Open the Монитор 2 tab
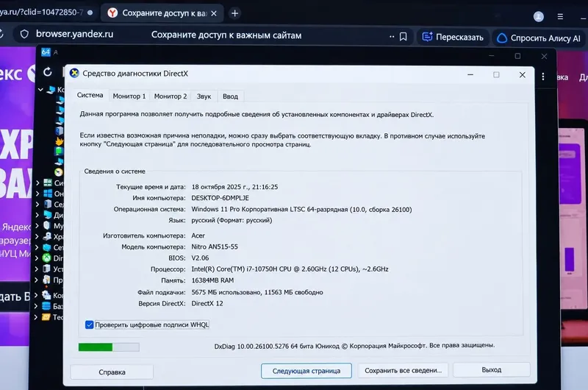Screen dimensions: 588x390 (171, 96)
